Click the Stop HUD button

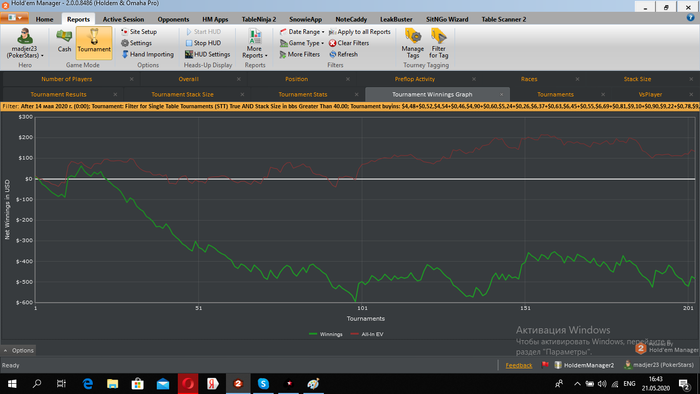coord(203,43)
